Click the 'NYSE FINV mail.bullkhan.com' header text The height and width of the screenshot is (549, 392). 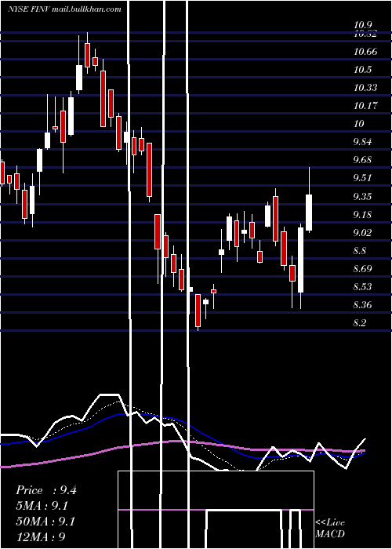[64, 9]
